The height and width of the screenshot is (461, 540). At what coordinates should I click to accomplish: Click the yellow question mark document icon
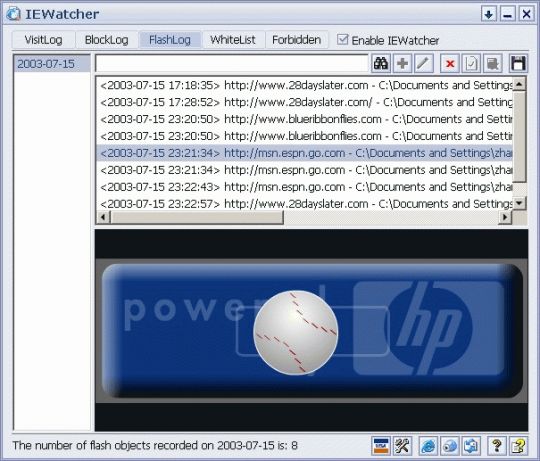coord(518,446)
